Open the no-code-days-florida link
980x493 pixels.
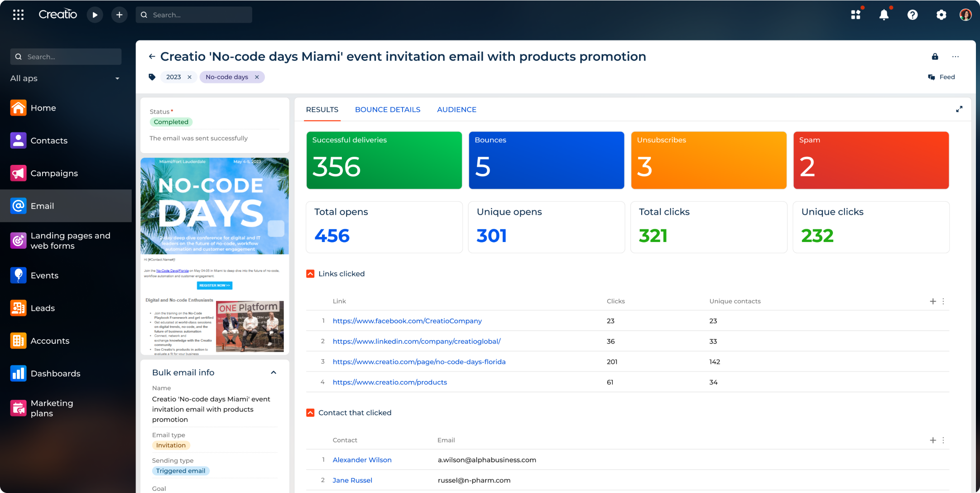click(x=419, y=362)
